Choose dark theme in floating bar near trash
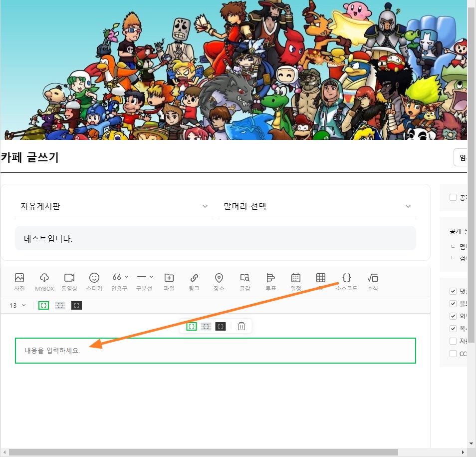The height and width of the screenshot is (457, 476). tap(221, 326)
